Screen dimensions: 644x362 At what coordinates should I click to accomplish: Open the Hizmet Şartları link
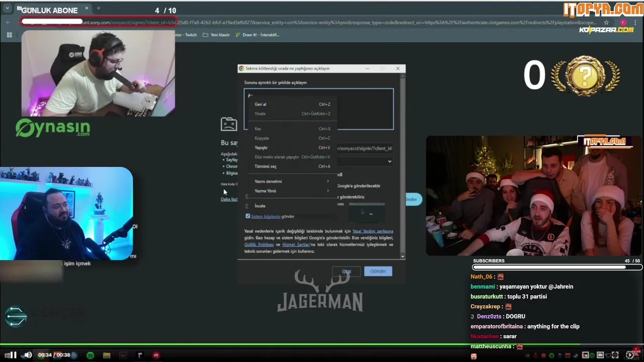pyautogui.click(x=296, y=244)
